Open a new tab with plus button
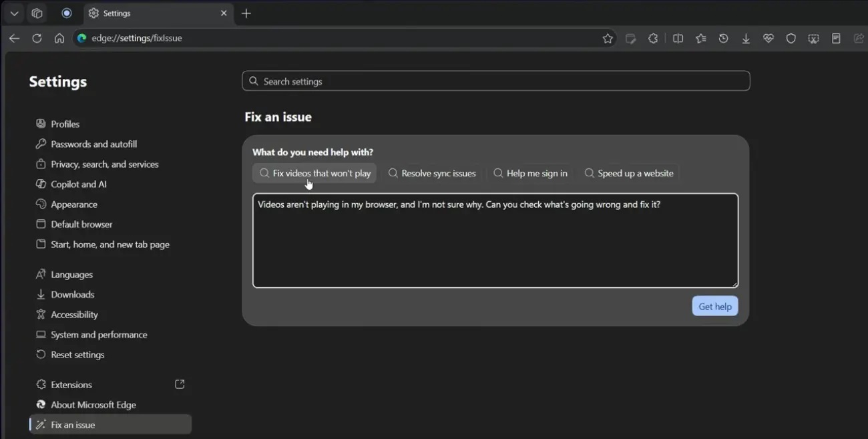868x439 pixels. coord(246,13)
